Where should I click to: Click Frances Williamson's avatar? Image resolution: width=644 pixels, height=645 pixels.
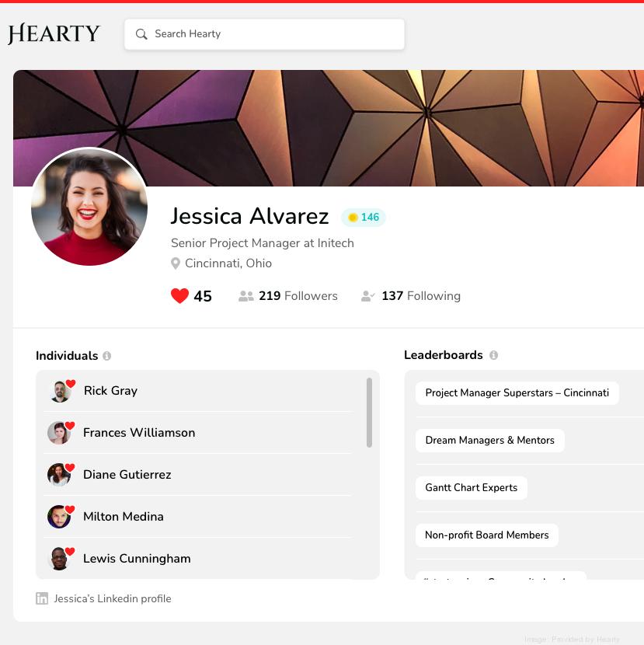tap(58, 433)
